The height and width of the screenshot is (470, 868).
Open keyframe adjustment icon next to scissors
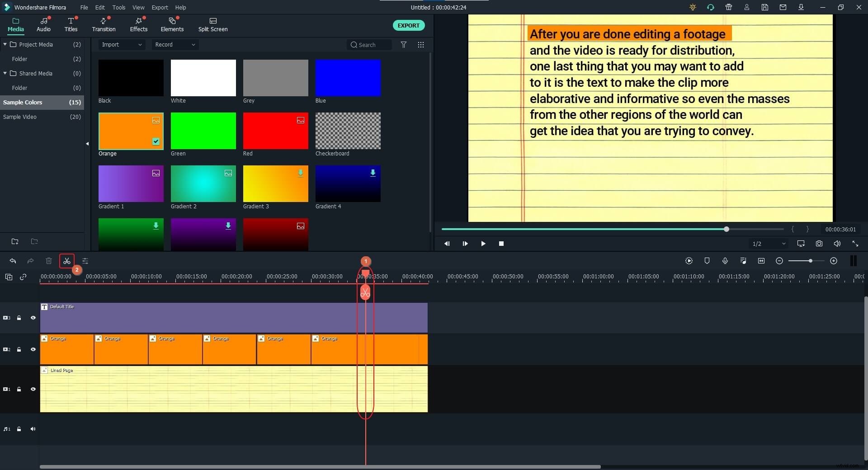pos(85,261)
